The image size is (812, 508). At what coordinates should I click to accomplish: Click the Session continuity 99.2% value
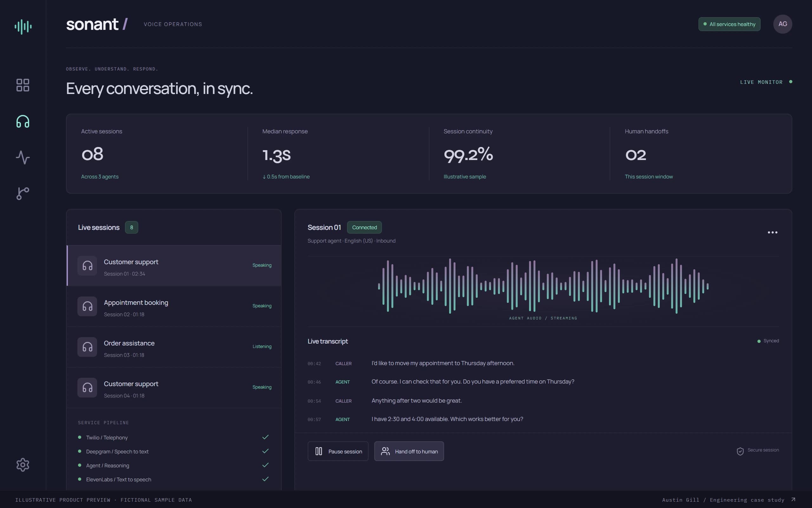coord(468,155)
